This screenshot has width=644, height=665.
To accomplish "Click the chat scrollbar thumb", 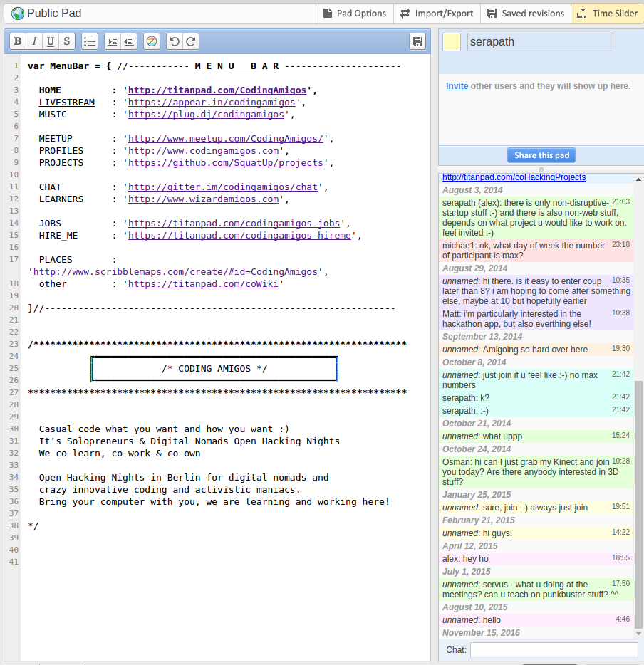I will (x=638, y=505).
